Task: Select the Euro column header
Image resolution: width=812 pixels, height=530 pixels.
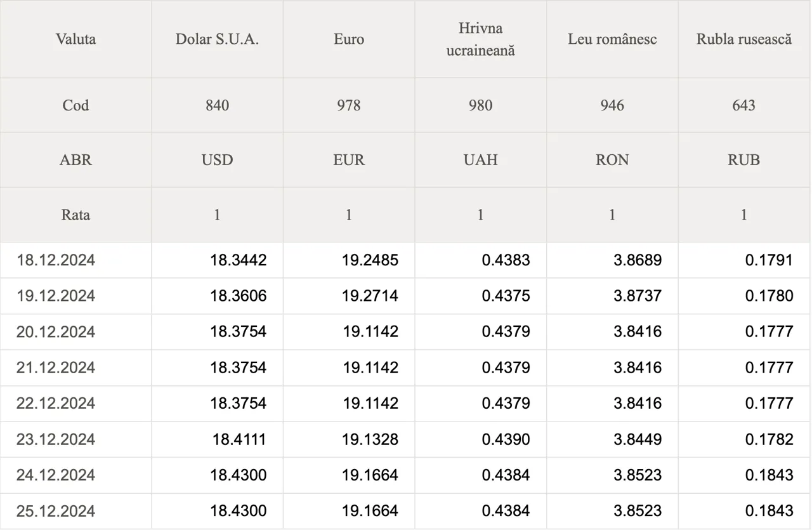Action: point(349,39)
